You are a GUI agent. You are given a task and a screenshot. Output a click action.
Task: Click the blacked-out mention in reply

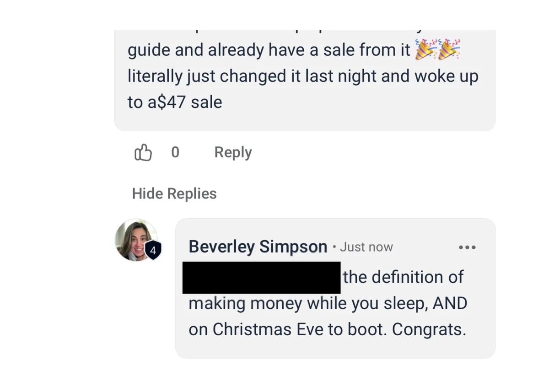coord(261,277)
